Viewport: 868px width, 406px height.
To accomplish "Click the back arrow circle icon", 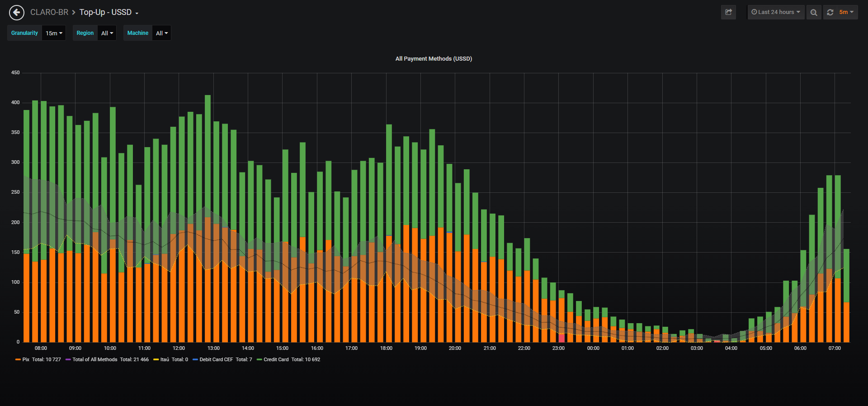I will 17,12.
